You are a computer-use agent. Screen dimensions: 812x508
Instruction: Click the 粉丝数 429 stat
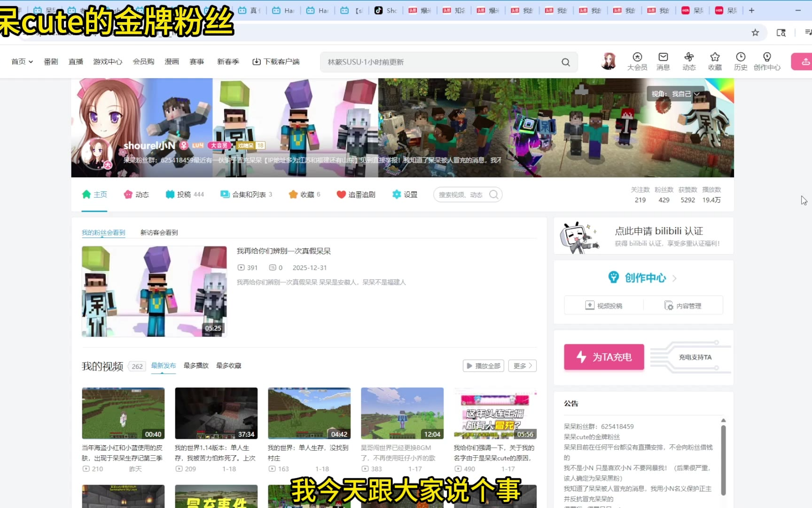pos(664,195)
